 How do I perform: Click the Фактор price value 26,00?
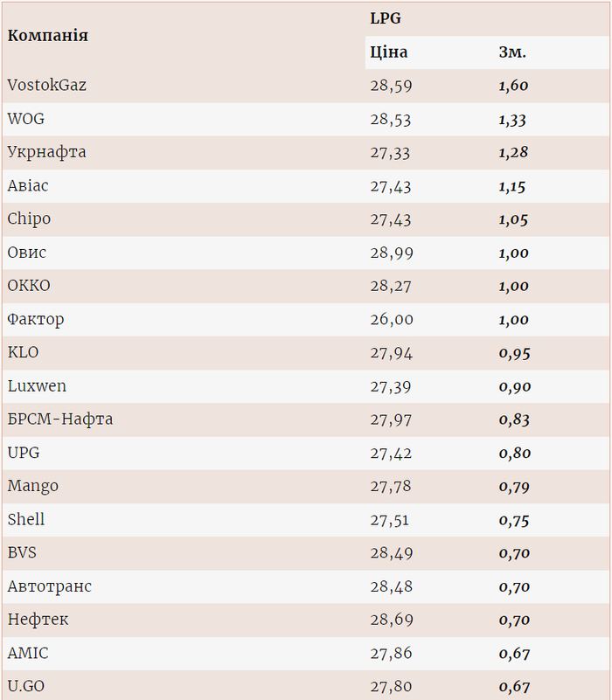pyautogui.click(x=392, y=320)
